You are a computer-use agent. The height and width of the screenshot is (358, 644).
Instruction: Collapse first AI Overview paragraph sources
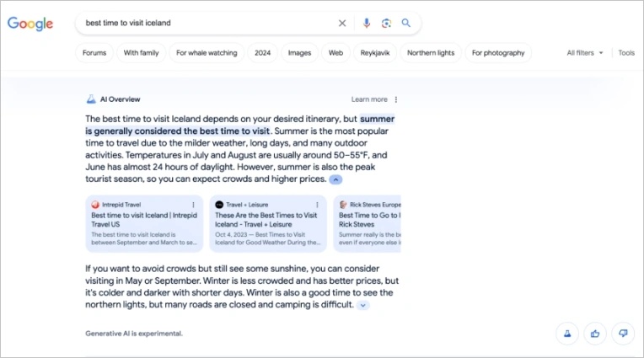tap(335, 179)
